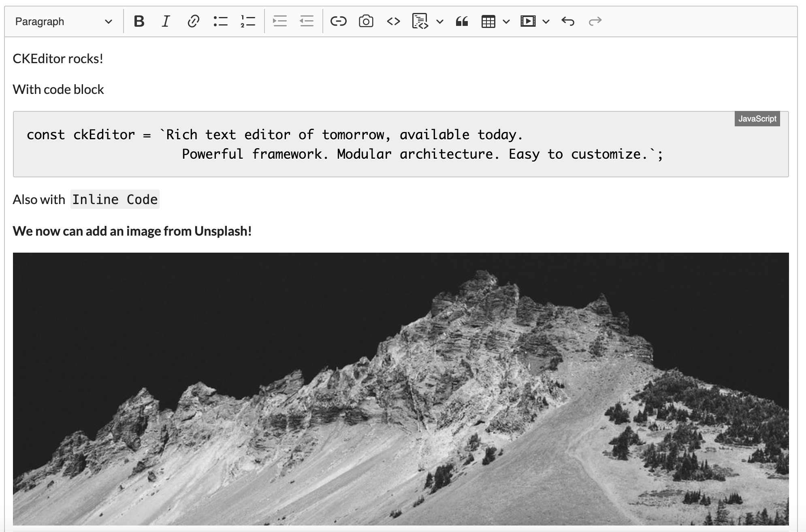Click the paperclip link icon
806x532 pixels.
[193, 21]
